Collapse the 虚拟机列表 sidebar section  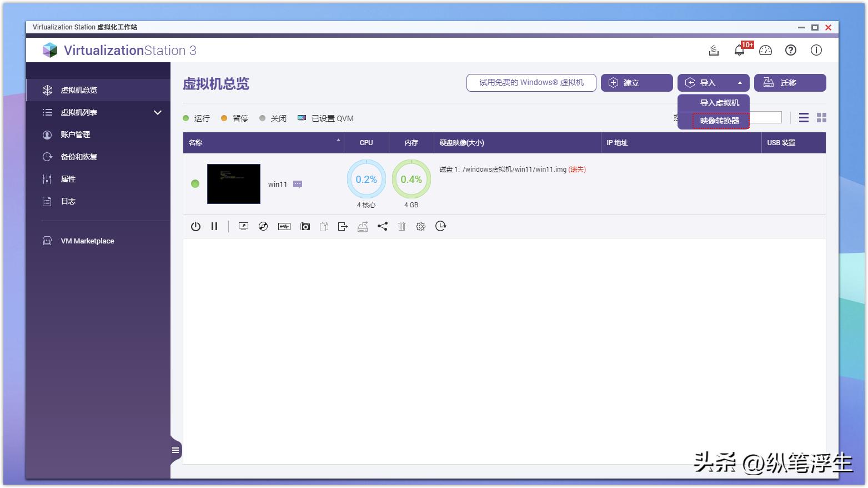(x=158, y=112)
